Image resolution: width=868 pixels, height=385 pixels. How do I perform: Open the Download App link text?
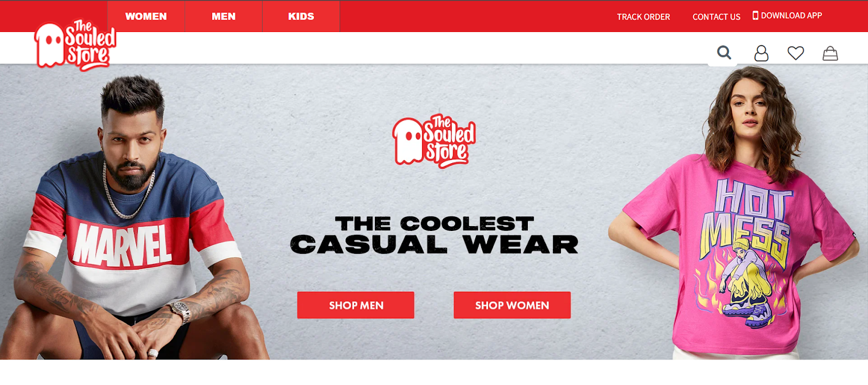tap(792, 16)
